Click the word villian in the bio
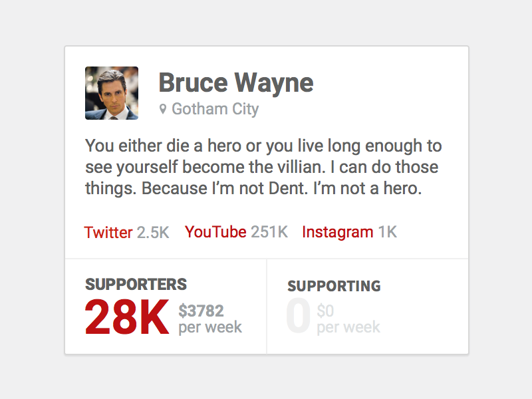 pyautogui.click(x=300, y=167)
